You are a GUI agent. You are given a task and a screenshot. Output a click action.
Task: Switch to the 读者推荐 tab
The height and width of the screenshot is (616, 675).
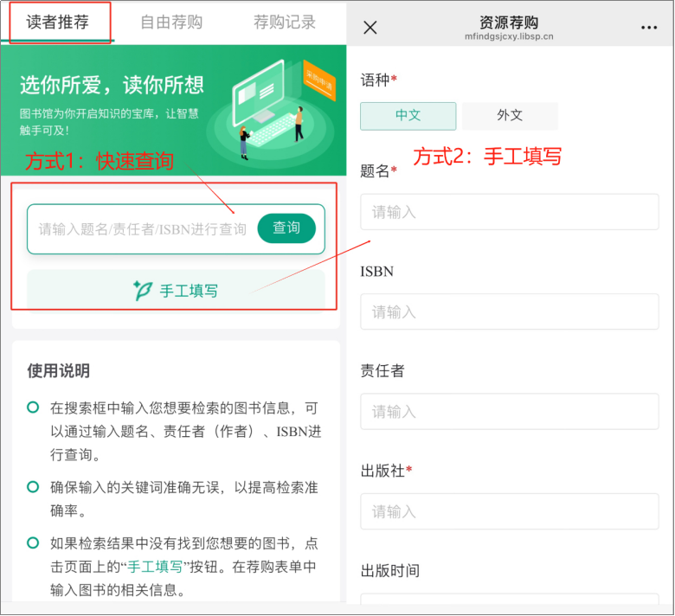pyautogui.click(x=58, y=22)
